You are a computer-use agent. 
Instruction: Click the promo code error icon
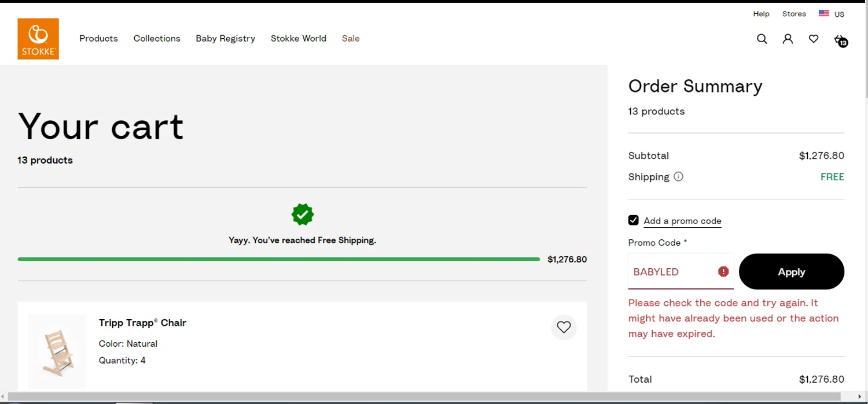[x=723, y=272]
